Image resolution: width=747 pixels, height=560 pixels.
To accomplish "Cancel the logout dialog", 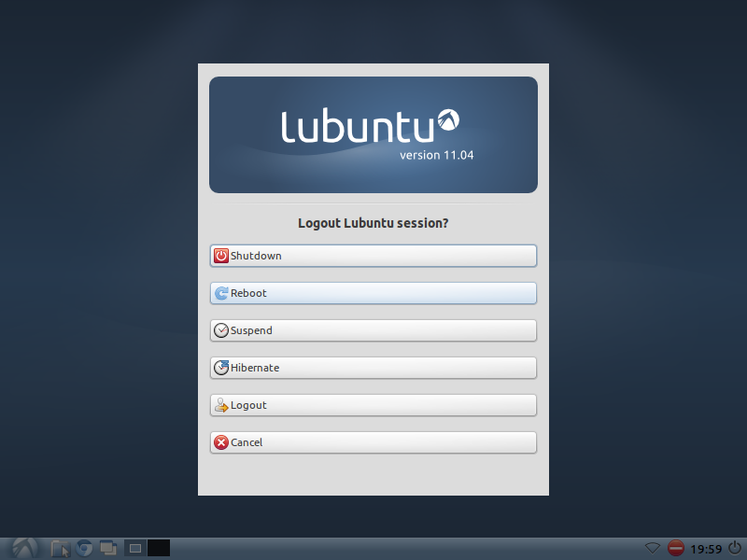I will pyautogui.click(x=373, y=442).
